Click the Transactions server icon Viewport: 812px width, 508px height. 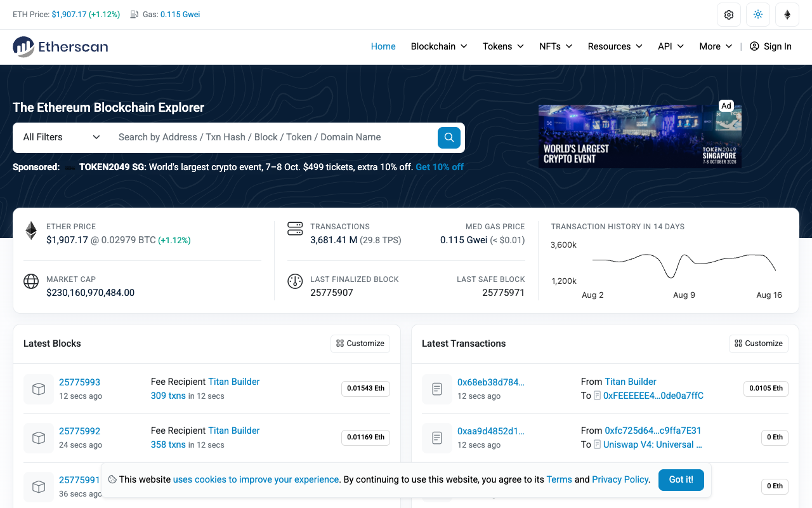tap(295, 229)
